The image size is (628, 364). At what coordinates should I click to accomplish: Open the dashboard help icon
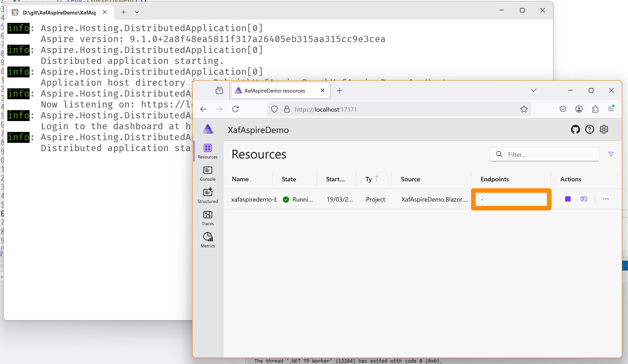[x=589, y=129]
